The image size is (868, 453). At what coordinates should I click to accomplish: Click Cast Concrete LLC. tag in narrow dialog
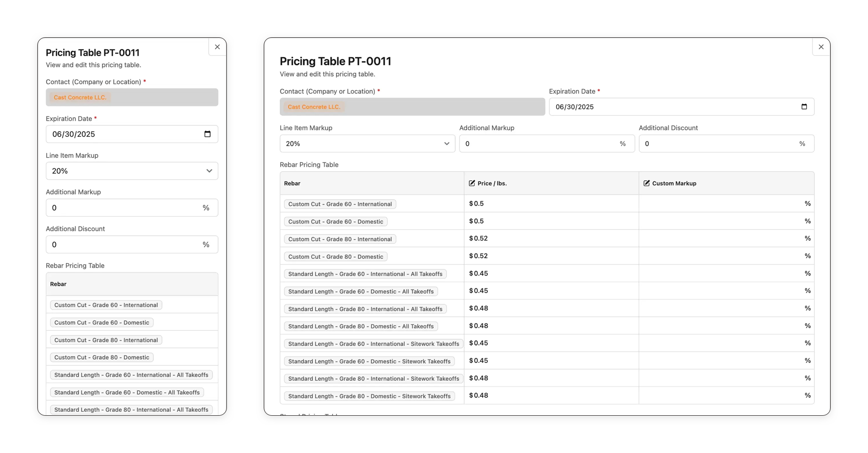tap(80, 97)
